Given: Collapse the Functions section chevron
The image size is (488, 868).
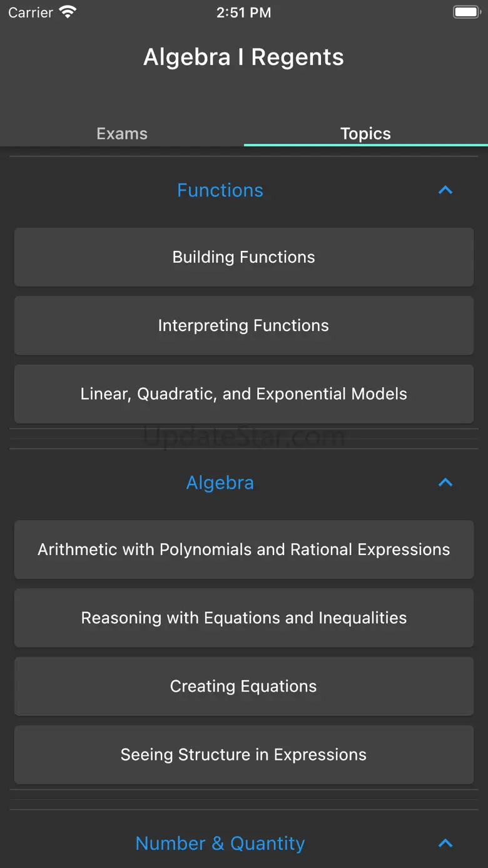Looking at the screenshot, I should pos(445,190).
